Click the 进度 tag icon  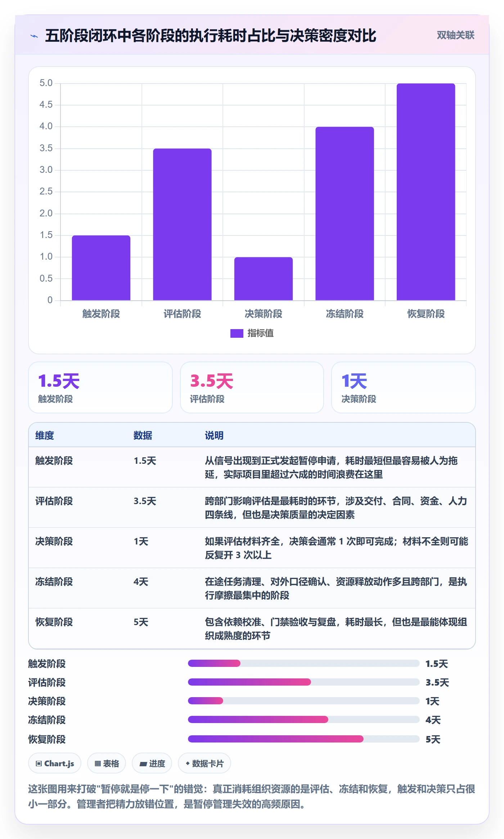[x=143, y=764]
